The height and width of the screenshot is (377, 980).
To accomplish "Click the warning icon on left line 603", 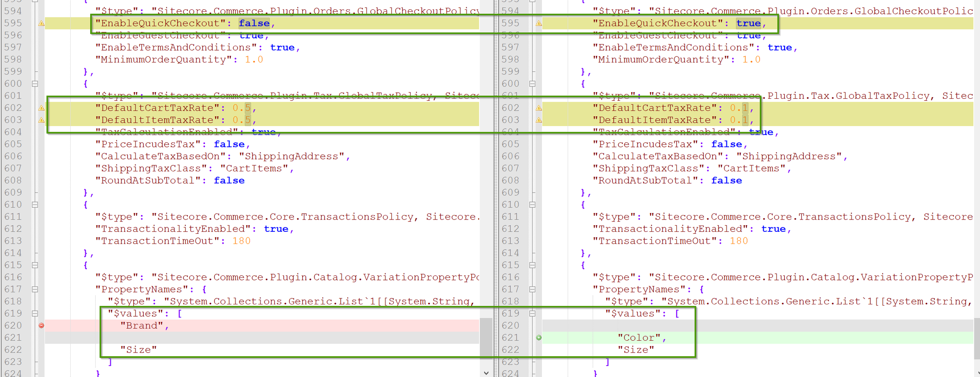I will (x=41, y=120).
